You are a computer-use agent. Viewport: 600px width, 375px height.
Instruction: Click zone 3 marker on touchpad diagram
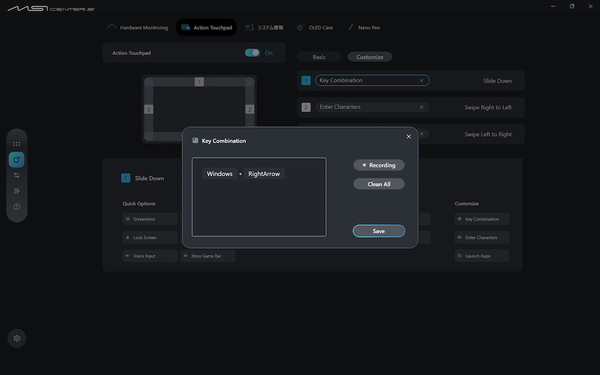click(x=148, y=109)
